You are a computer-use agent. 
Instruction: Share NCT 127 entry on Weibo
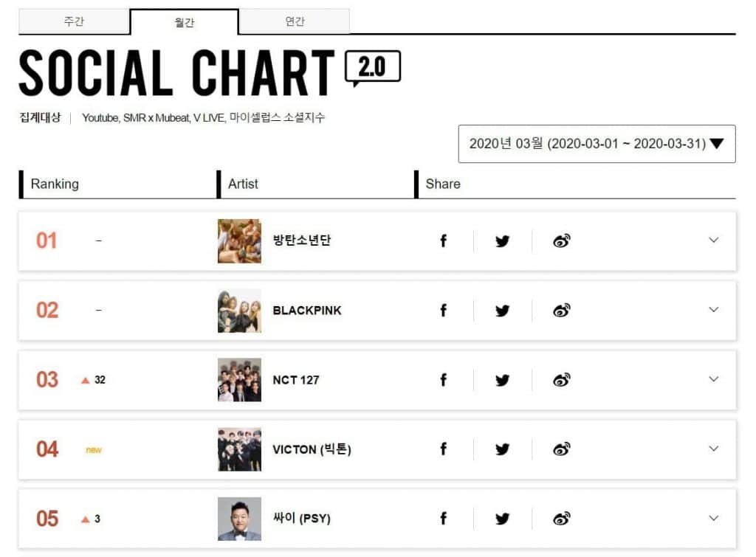tap(562, 380)
